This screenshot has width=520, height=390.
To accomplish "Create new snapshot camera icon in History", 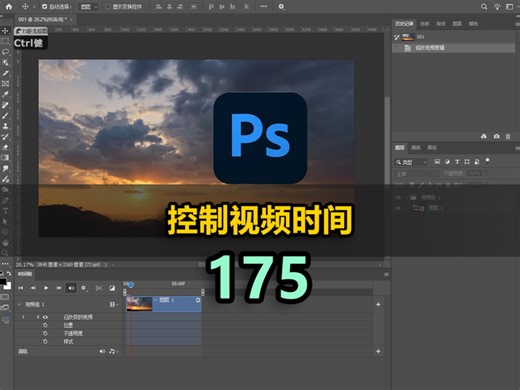I will pos(497,136).
